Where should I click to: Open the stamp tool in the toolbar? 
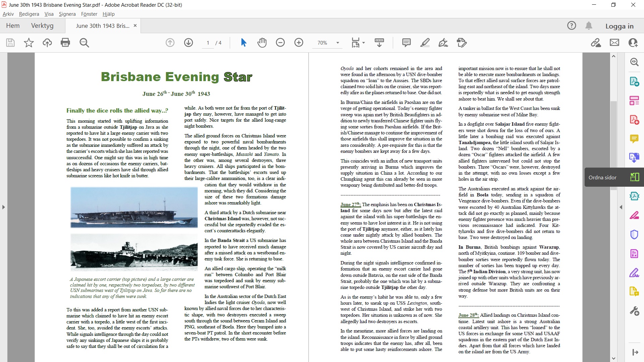tap(462, 43)
